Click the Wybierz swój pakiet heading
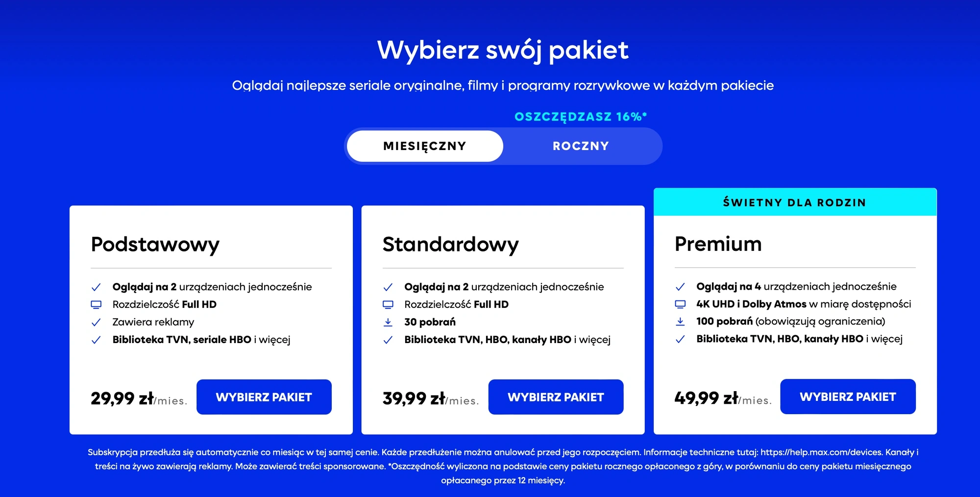Viewport: 980px width, 497px height. pyautogui.click(x=503, y=50)
